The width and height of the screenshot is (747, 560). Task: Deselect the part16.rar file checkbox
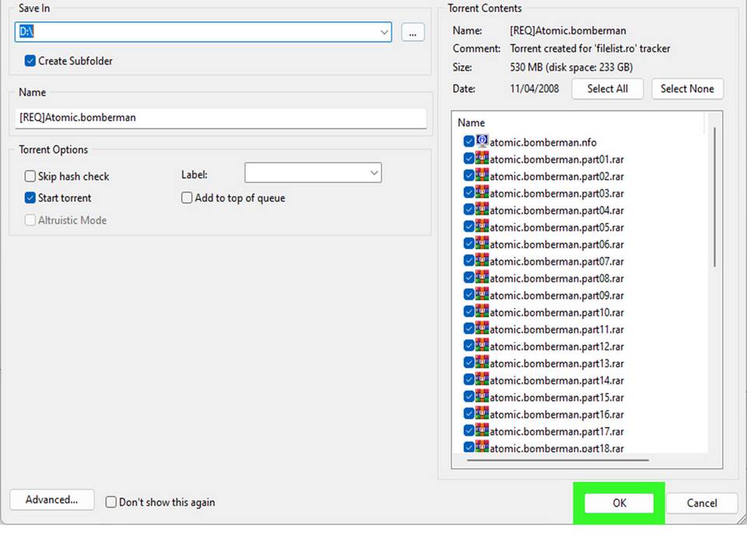pyautogui.click(x=468, y=414)
